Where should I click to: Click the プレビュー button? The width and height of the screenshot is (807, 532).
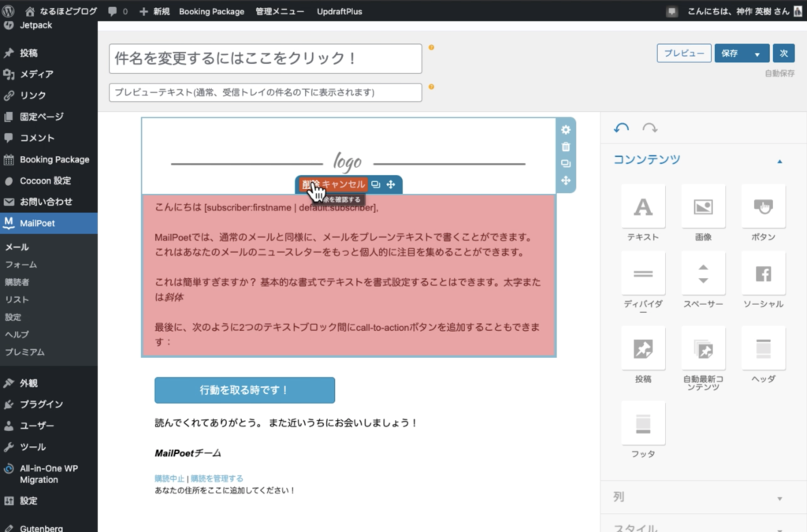coord(684,53)
